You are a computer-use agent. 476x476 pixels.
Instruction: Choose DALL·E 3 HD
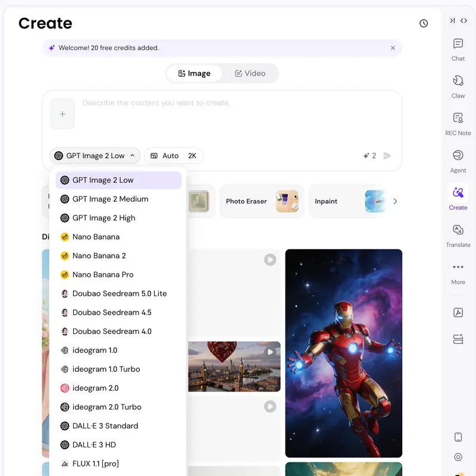pos(118,444)
